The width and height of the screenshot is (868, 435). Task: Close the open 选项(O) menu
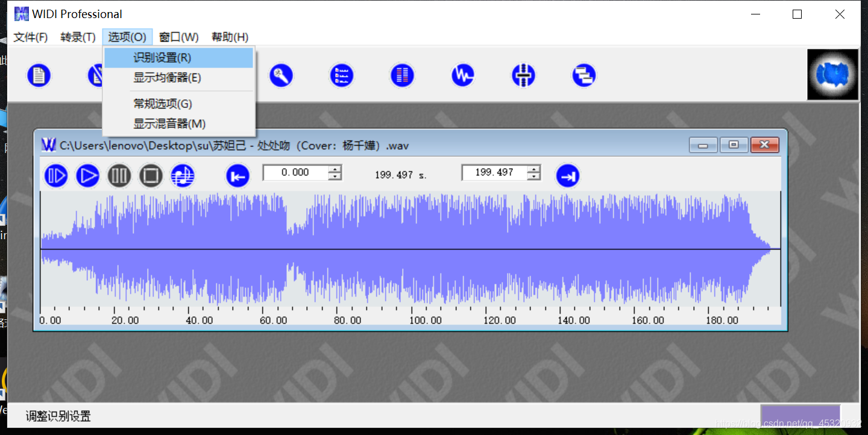tap(127, 37)
